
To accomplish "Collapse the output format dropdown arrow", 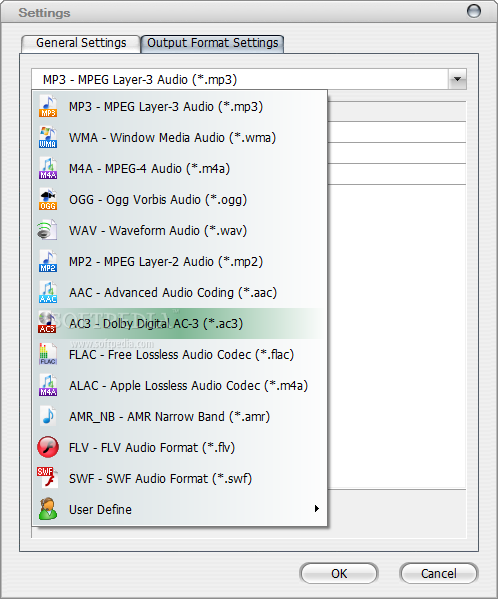I will [x=457, y=79].
